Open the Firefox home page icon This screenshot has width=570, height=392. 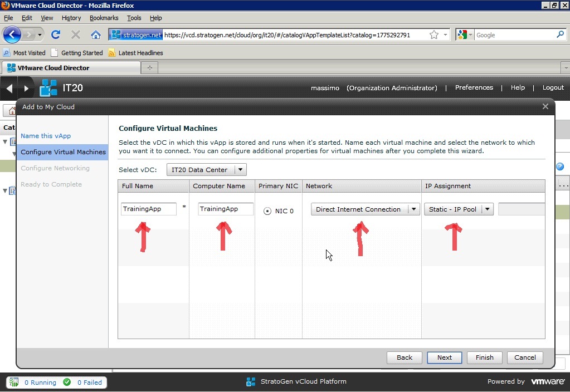point(96,35)
